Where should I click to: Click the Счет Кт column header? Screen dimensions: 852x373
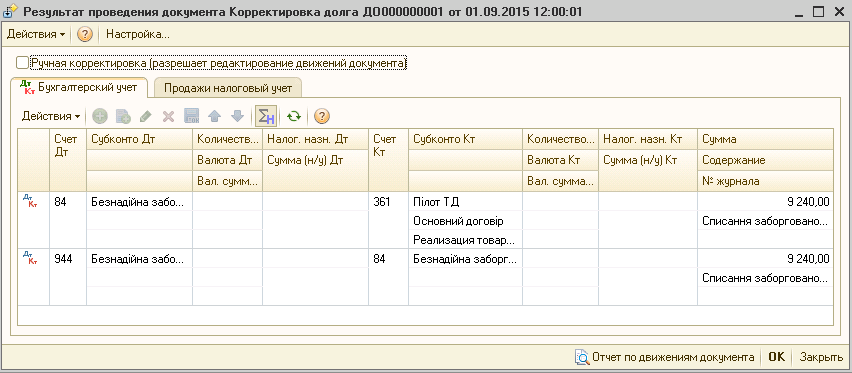[389, 159]
